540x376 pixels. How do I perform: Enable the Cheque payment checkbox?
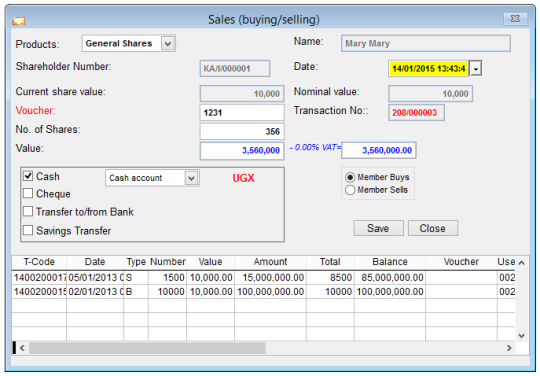(28, 193)
